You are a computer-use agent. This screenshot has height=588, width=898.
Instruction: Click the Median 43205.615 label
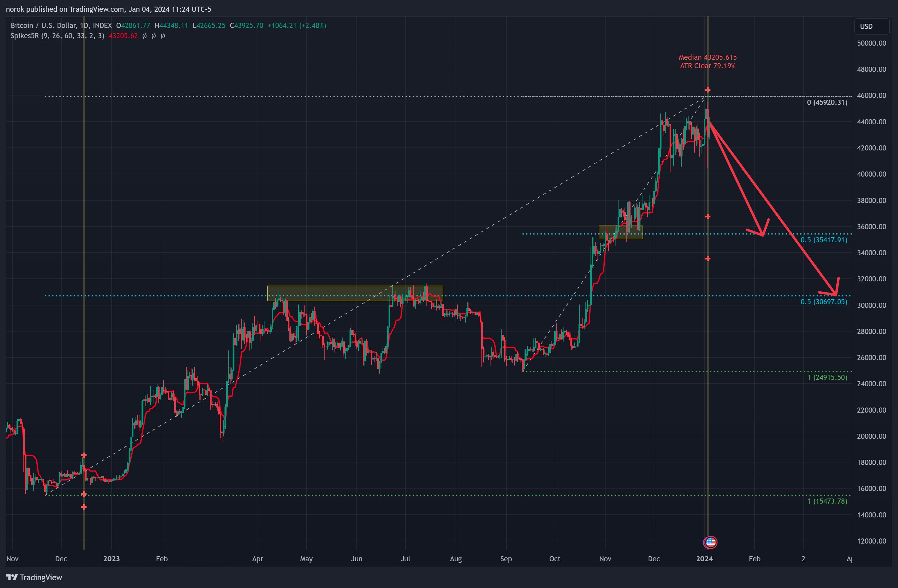707,57
